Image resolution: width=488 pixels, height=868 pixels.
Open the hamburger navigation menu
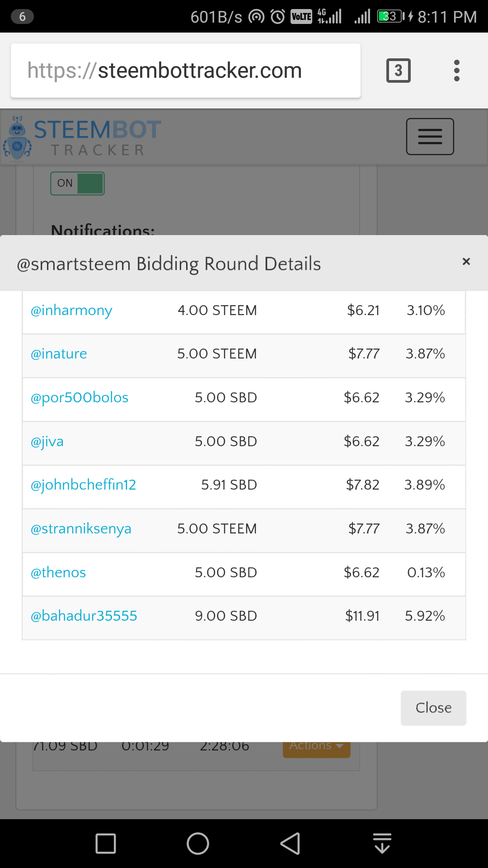coord(430,137)
